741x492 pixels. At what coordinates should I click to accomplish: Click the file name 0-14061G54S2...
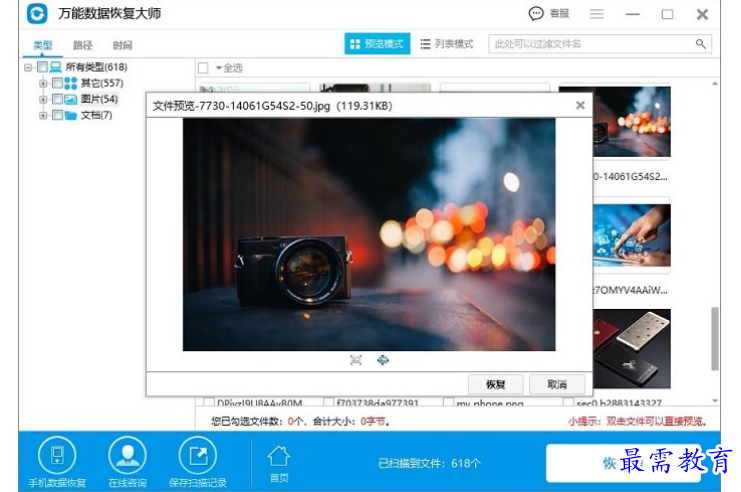point(630,177)
